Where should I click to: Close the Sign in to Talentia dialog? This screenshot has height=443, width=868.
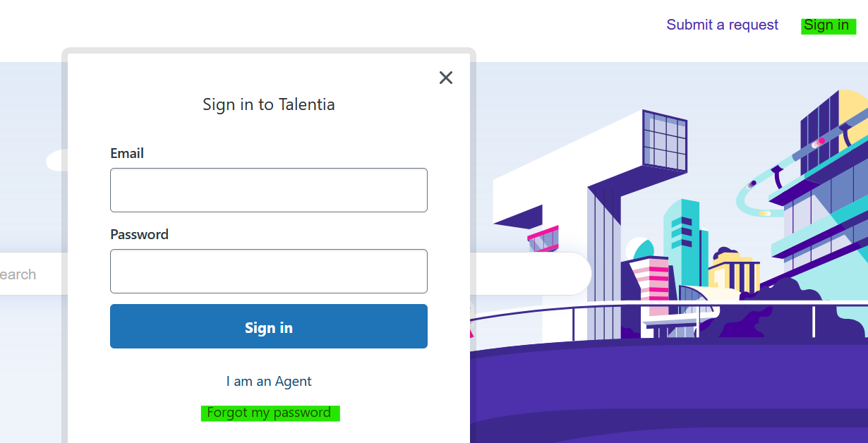[445, 78]
